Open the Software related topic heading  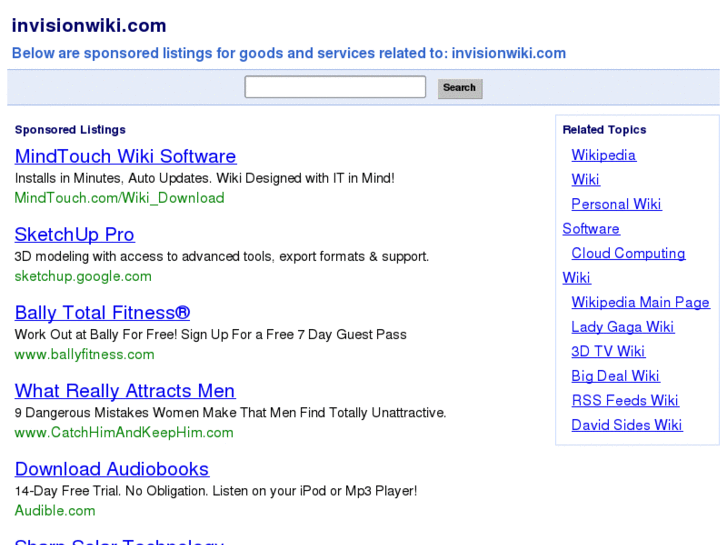pyautogui.click(x=591, y=229)
